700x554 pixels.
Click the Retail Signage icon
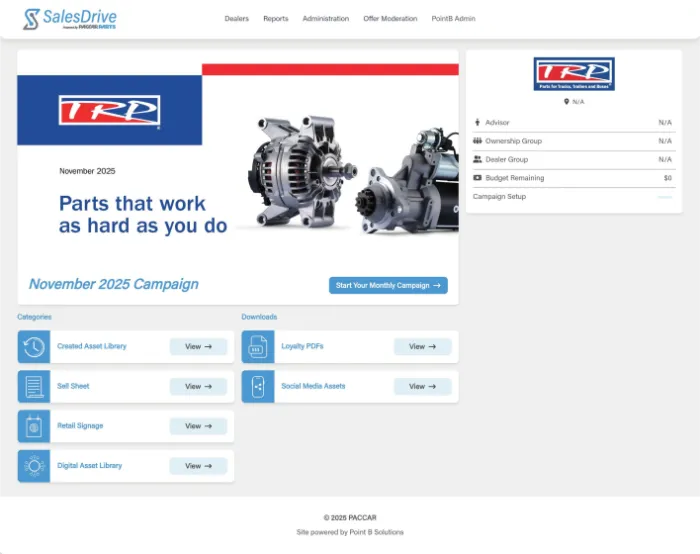click(34, 426)
